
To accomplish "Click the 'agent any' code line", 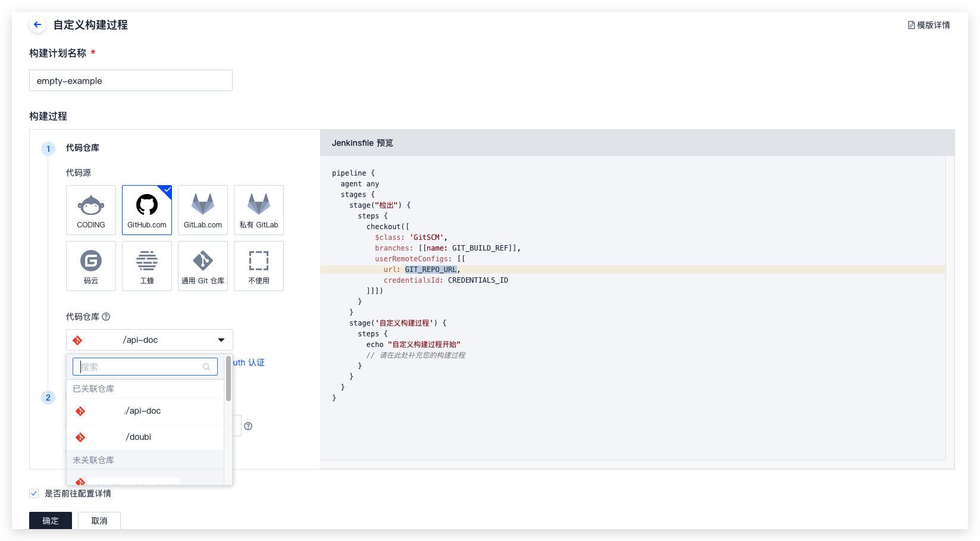I will pos(359,184).
